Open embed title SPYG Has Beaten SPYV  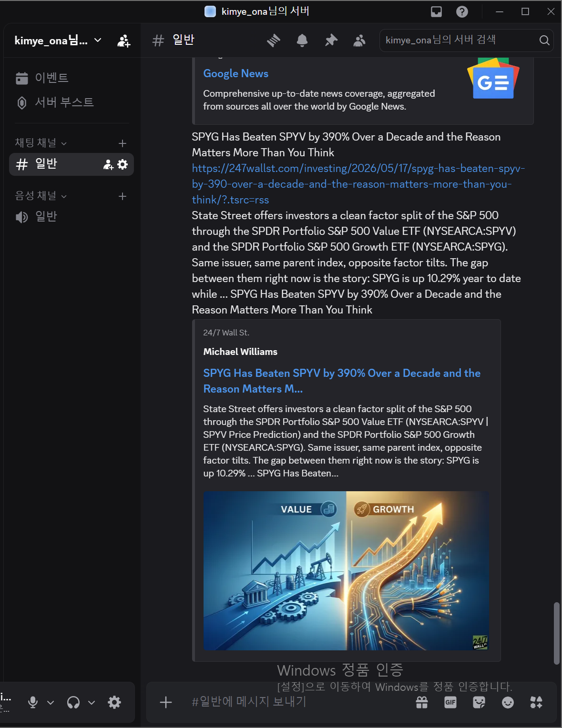pos(342,381)
